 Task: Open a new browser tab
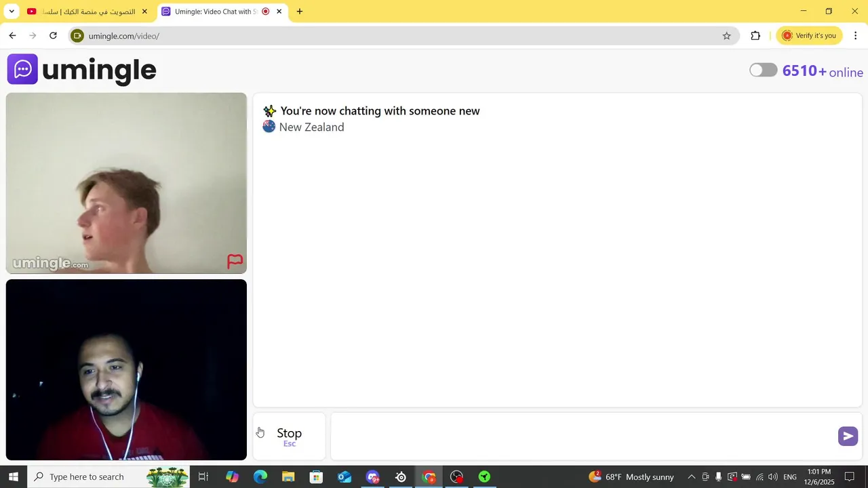(x=300, y=12)
